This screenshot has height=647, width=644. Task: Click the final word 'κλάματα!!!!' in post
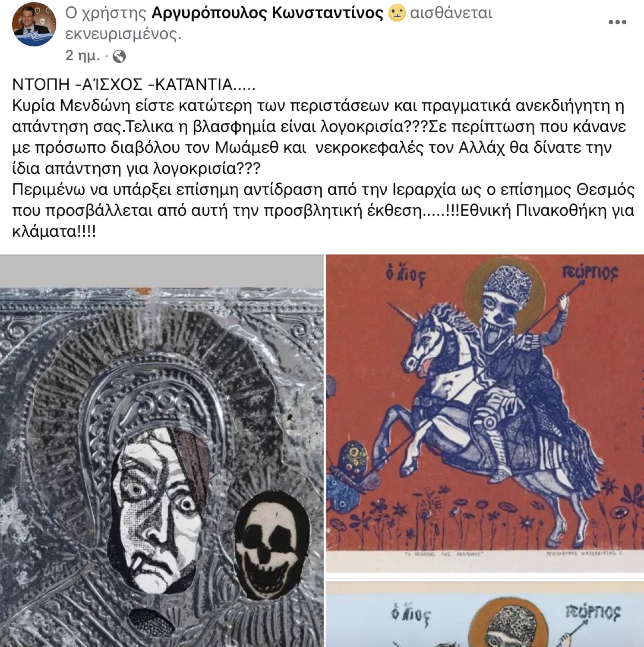click(x=54, y=232)
